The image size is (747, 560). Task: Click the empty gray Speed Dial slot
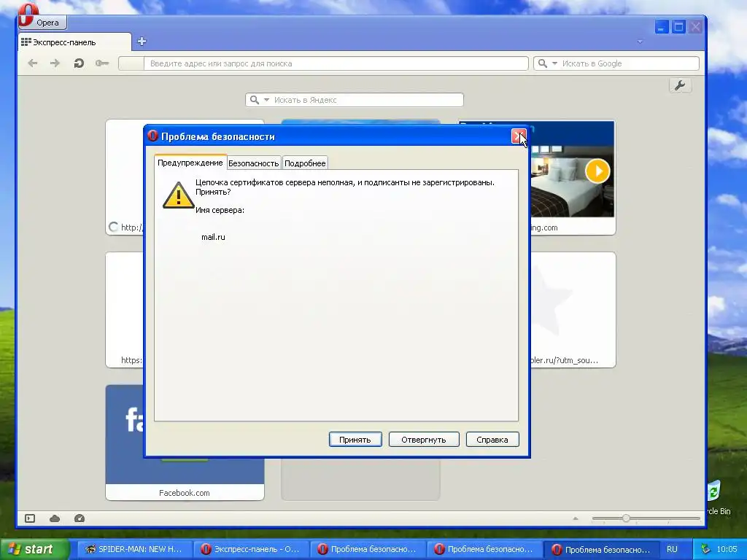coord(360,478)
